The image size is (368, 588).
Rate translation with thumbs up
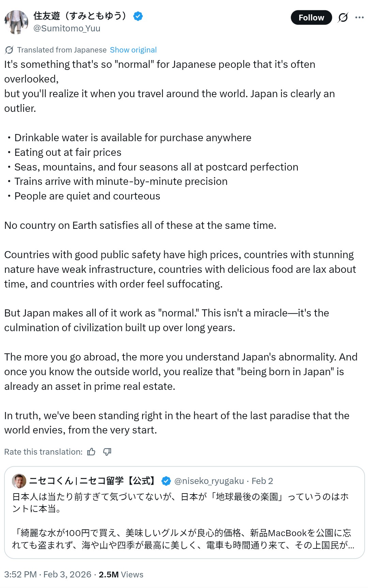(91, 452)
